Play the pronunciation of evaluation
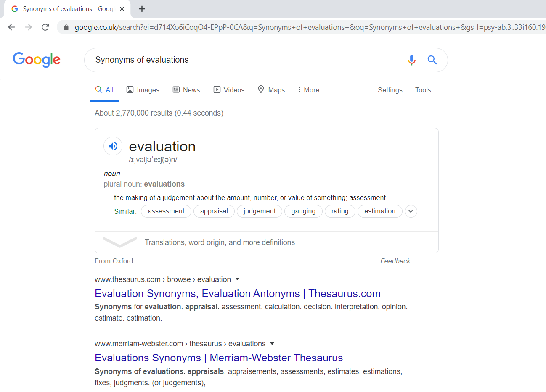Screen dimensions: 546x392 [x=113, y=146]
